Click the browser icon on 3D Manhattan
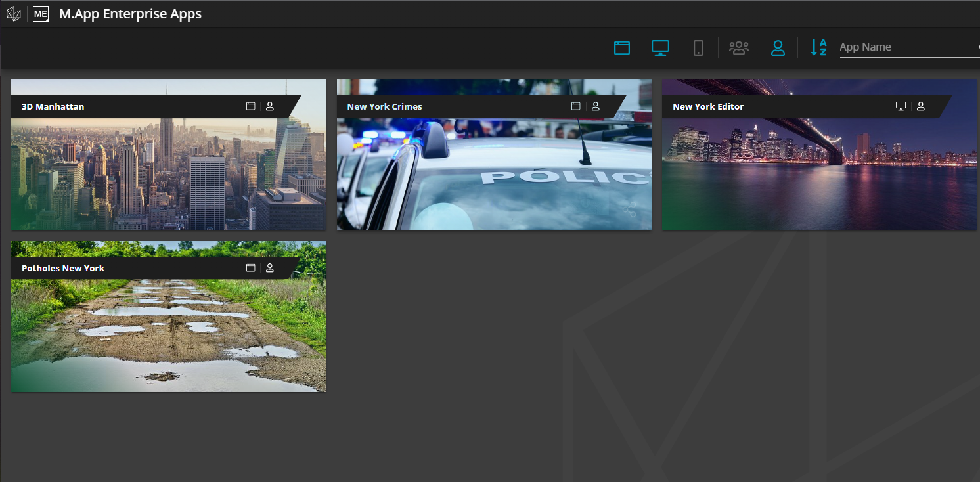The height and width of the screenshot is (482, 980). [250, 106]
